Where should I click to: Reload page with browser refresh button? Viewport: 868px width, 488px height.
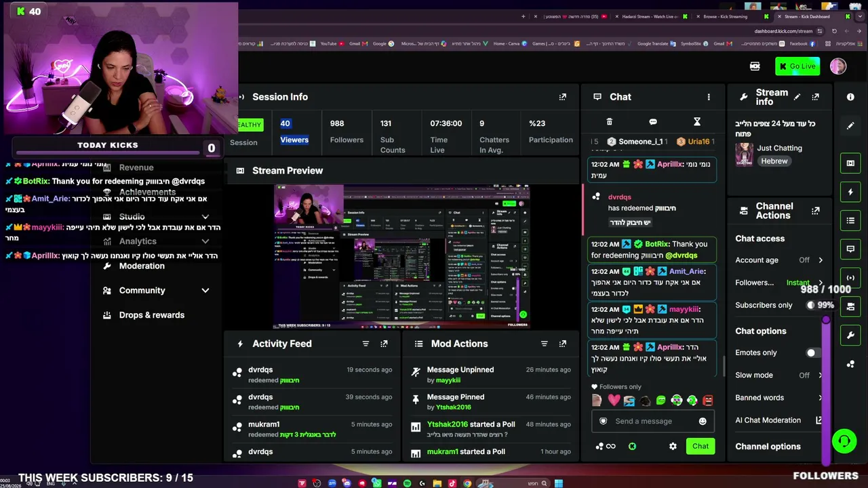pyautogui.click(x=834, y=31)
